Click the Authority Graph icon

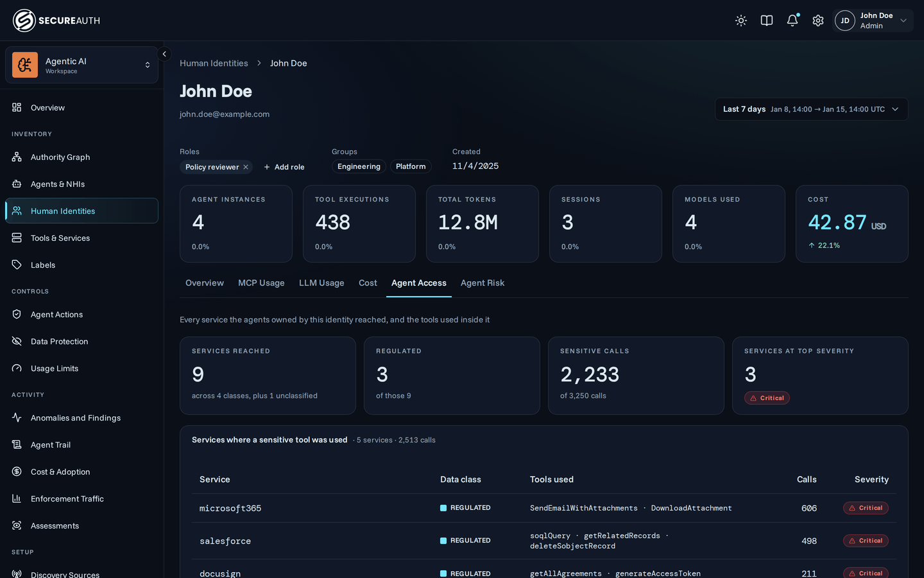[17, 157]
